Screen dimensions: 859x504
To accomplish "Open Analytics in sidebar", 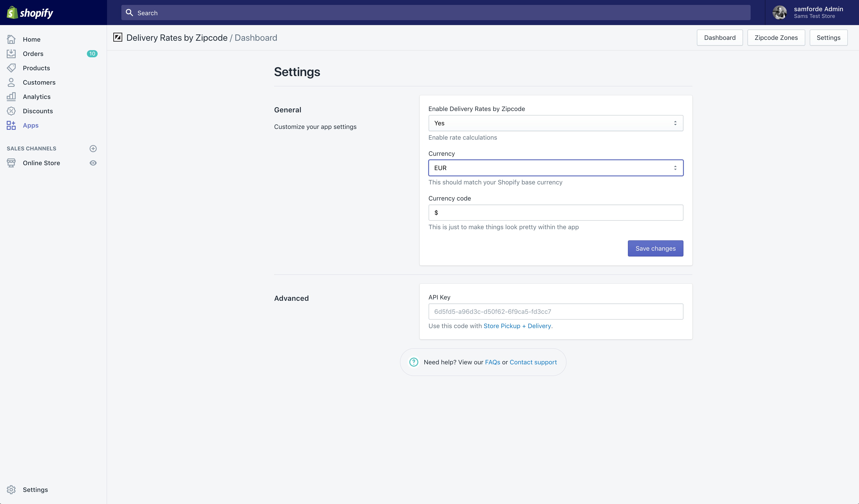I will click(x=37, y=96).
